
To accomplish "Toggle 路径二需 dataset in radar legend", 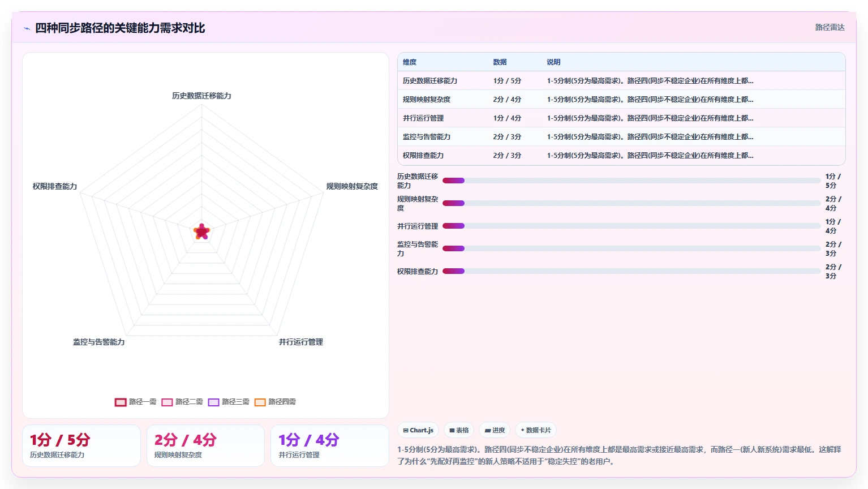I will tap(182, 402).
